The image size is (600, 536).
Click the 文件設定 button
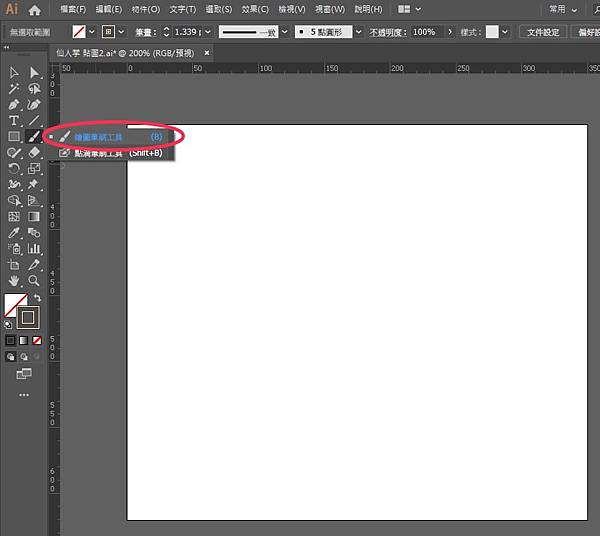coord(543,32)
